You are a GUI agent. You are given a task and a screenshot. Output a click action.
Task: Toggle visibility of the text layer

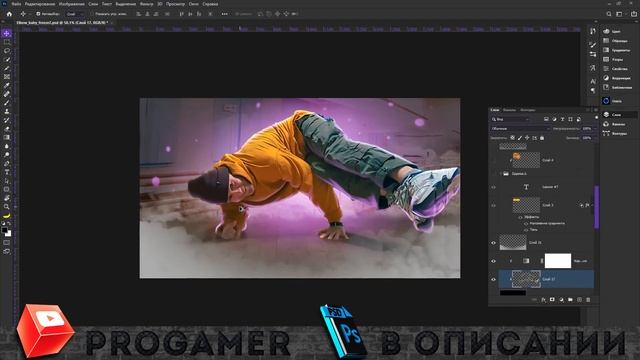pyautogui.click(x=493, y=187)
